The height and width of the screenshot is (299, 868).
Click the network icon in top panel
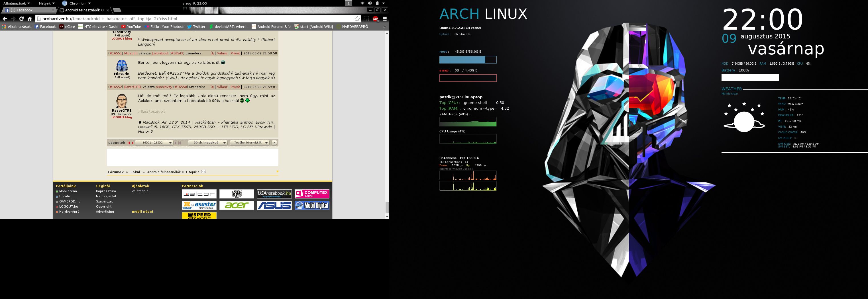click(x=362, y=3)
